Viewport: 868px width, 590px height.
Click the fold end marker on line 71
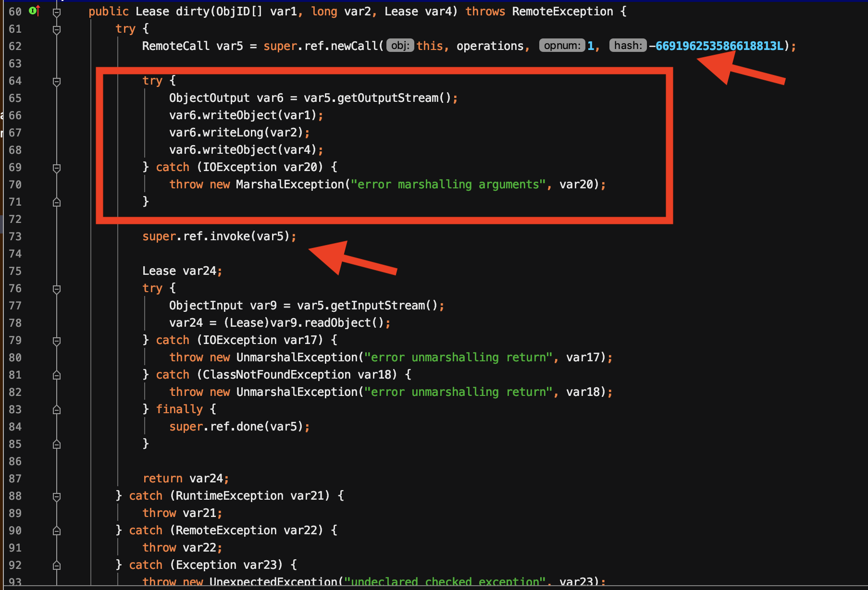tap(57, 202)
